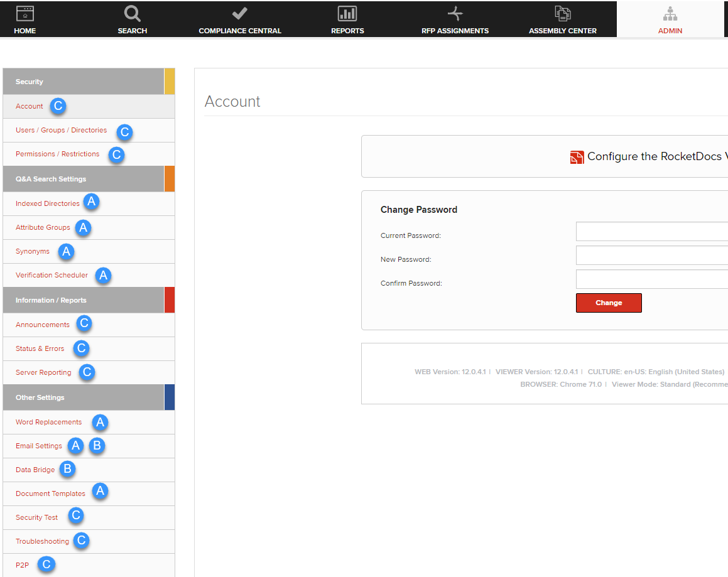This screenshot has height=577, width=728.
Task: Click the red Change button
Action: [609, 303]
